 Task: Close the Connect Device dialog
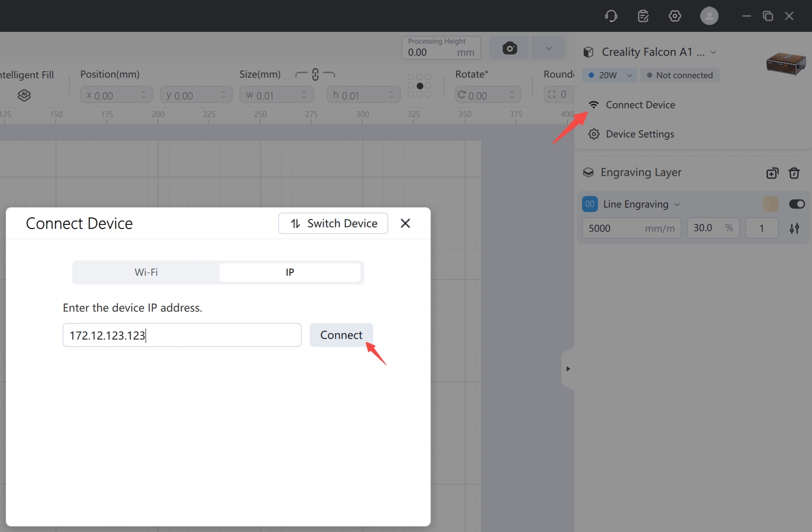coord(405,223)
